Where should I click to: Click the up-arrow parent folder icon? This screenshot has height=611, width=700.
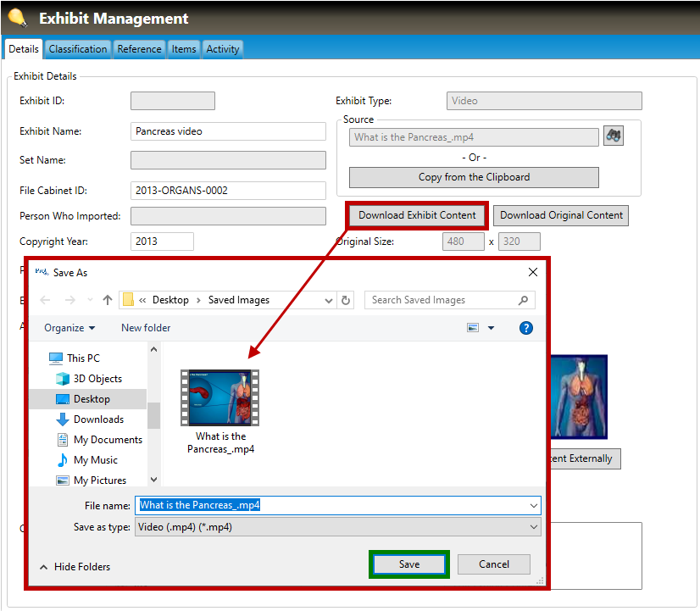click(108, 300)
